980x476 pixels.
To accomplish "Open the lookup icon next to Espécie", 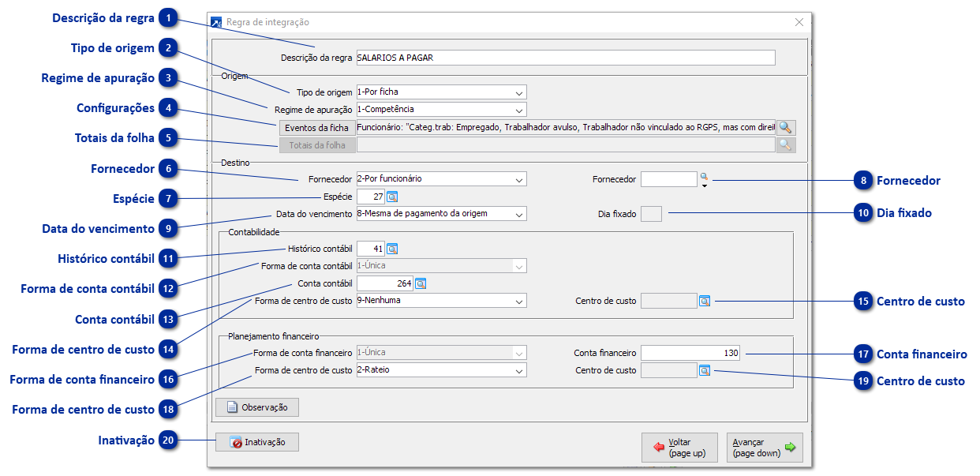I will [x=392, y=197].
